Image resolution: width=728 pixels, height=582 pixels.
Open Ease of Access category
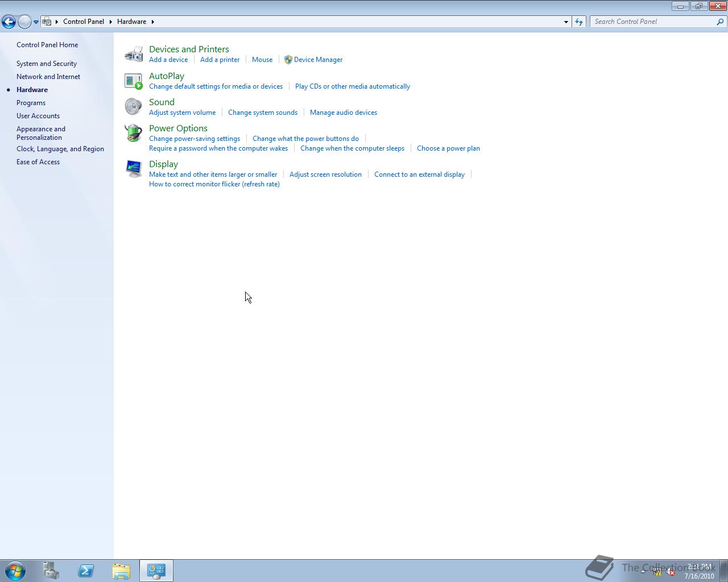pos(38,162)
